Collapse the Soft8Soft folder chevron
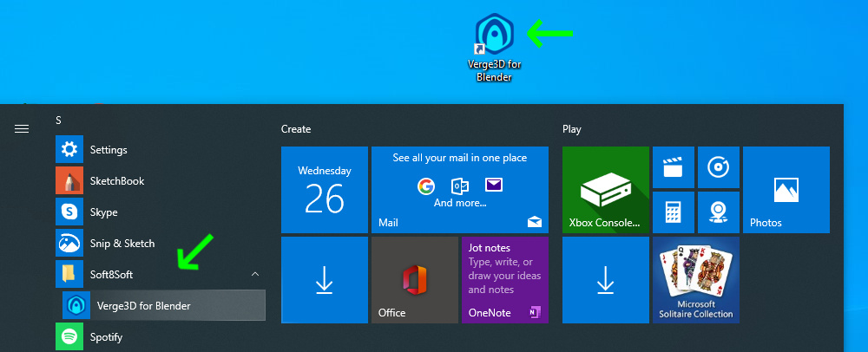This screenshot has width=868, height=352. [255, 274]
